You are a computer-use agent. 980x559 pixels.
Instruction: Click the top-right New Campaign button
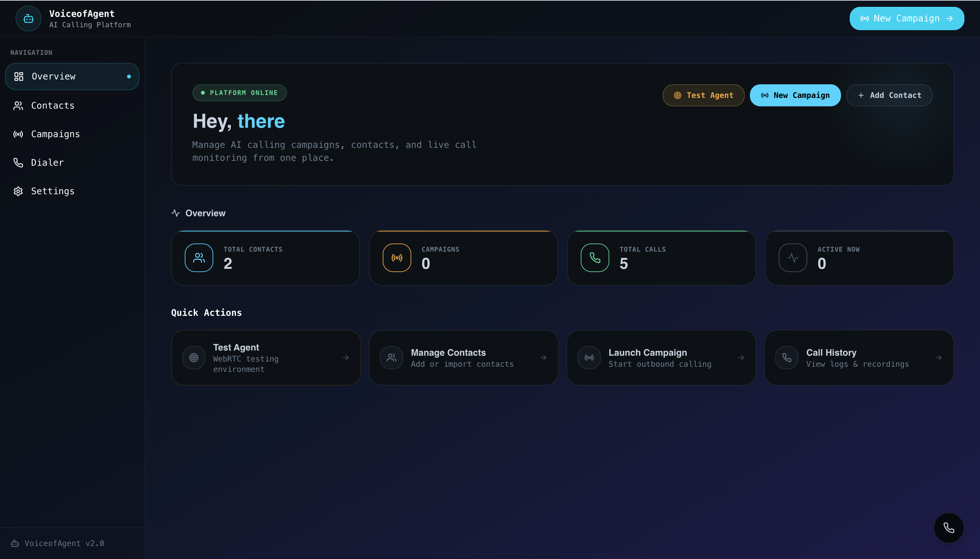pos(907,18)
